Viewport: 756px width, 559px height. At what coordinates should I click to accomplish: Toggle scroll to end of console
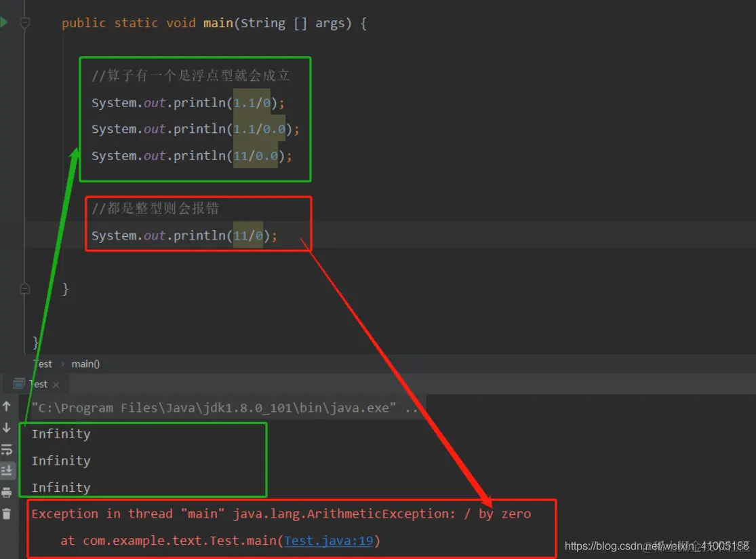pyautogui.click(x=7, y=471)
